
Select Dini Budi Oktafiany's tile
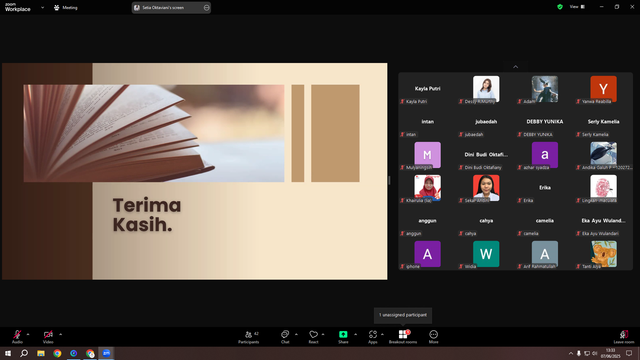[x=486, y=156]
